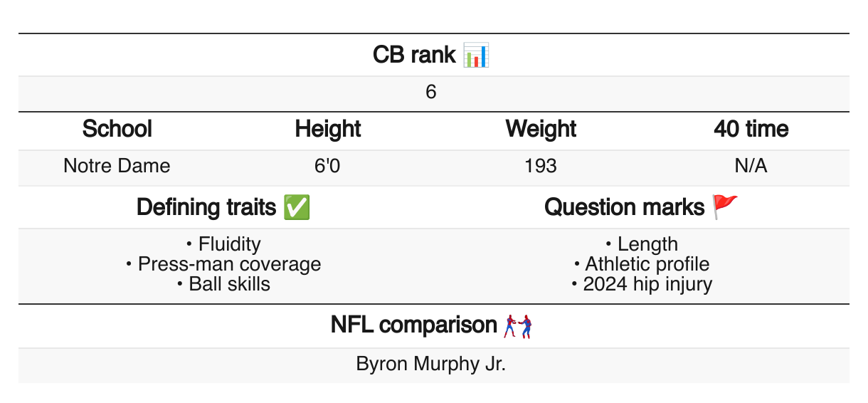Click the 40 time column header

(x=751, y=129)
